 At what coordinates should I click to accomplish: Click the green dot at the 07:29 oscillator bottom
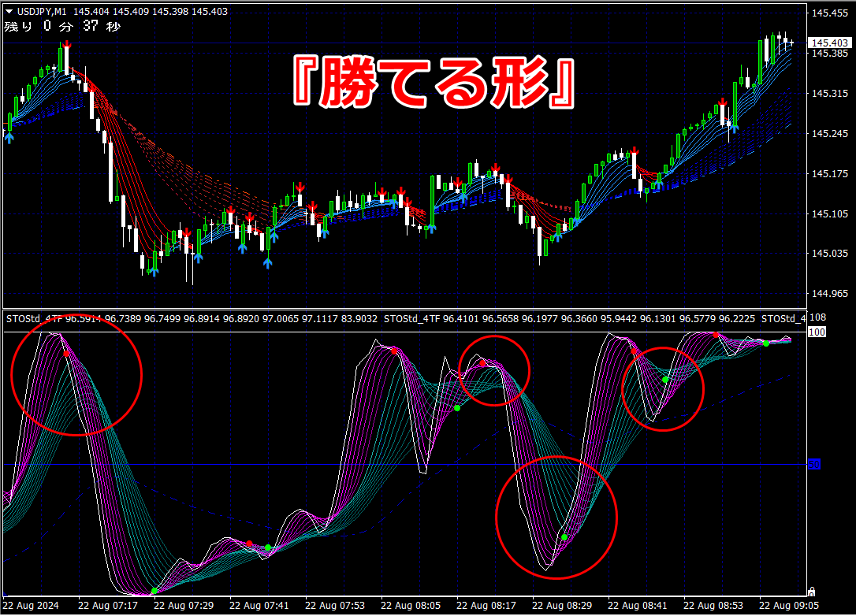click(154, 591)
